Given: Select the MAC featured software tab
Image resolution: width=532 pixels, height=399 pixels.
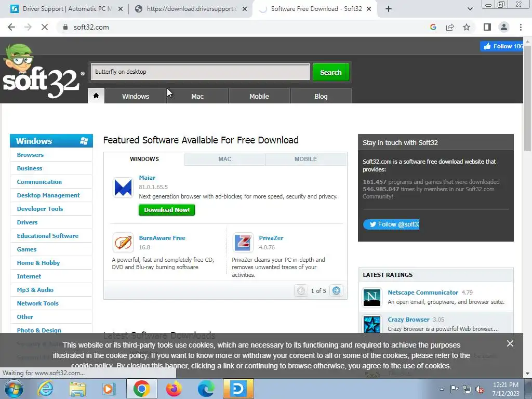Looking at the screenshot, I should click(225, 159).
